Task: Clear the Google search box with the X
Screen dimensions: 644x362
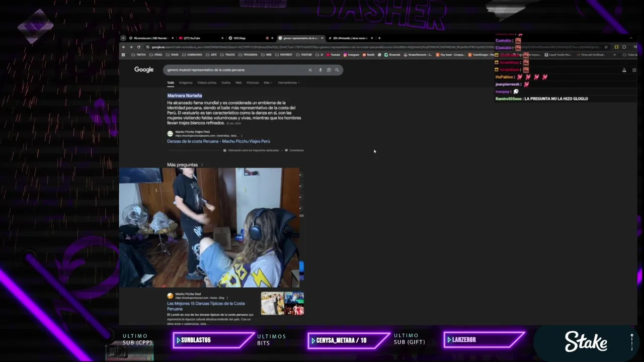Action: point(310,70)
